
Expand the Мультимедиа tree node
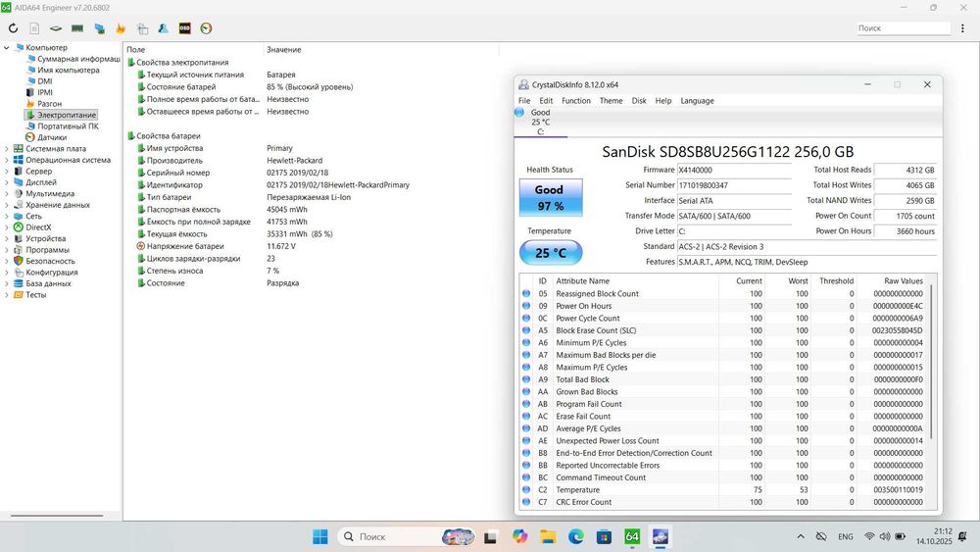pyautogui.click(x=6, y=194)
